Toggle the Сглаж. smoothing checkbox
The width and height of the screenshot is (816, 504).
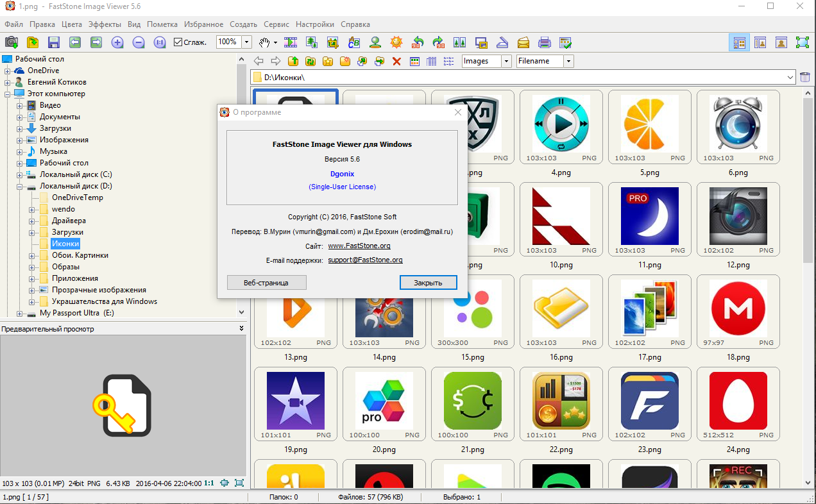click(x=178, y=42)
